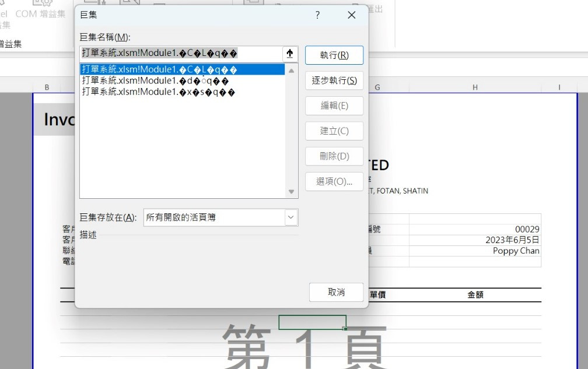Viewport: 588px width, 369px height.
Task: Select the second macro ending d��q��
Action: click(x=182, y=80)
